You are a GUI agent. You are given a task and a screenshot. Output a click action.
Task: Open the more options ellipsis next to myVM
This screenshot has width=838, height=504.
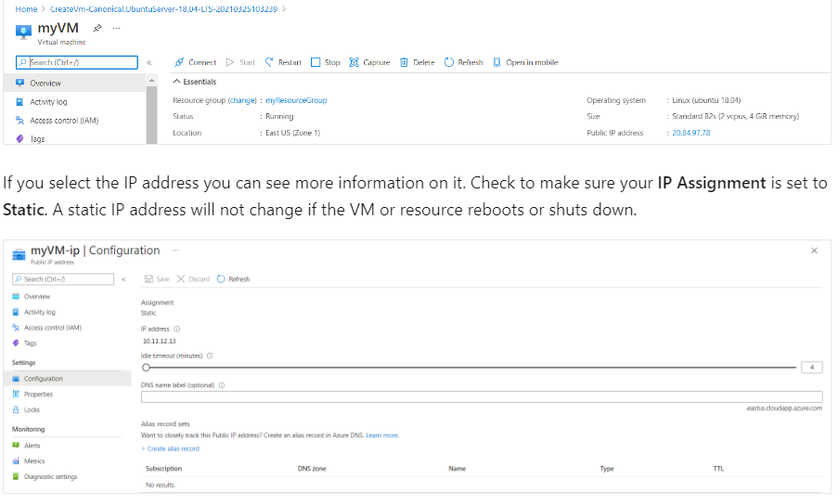tap(117, 29)
